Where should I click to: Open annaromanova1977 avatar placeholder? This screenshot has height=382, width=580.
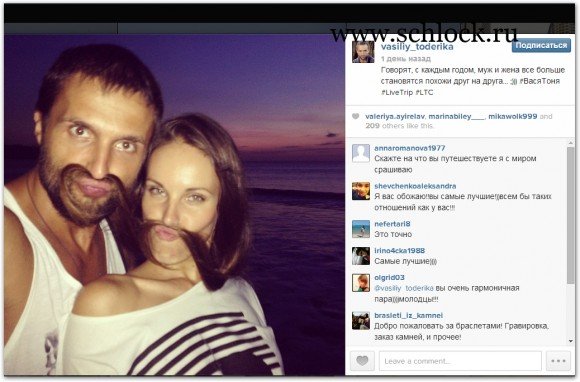click(x=361, y=153)
